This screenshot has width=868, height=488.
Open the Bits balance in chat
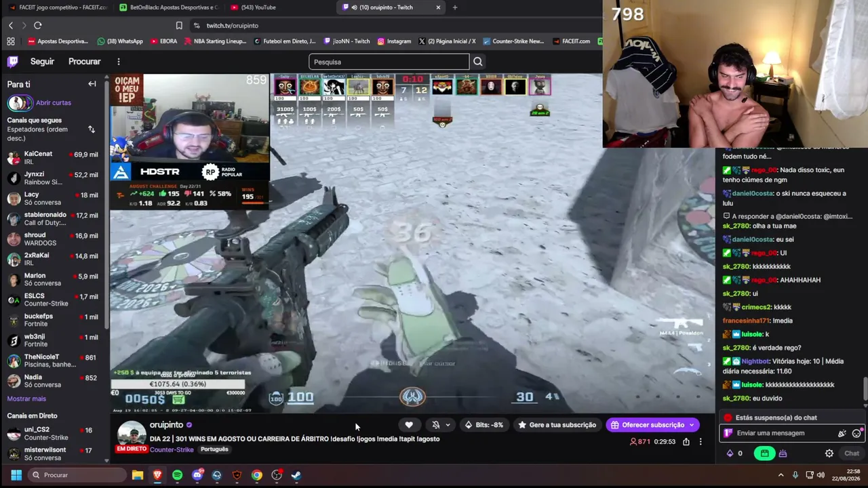(734, 453)
